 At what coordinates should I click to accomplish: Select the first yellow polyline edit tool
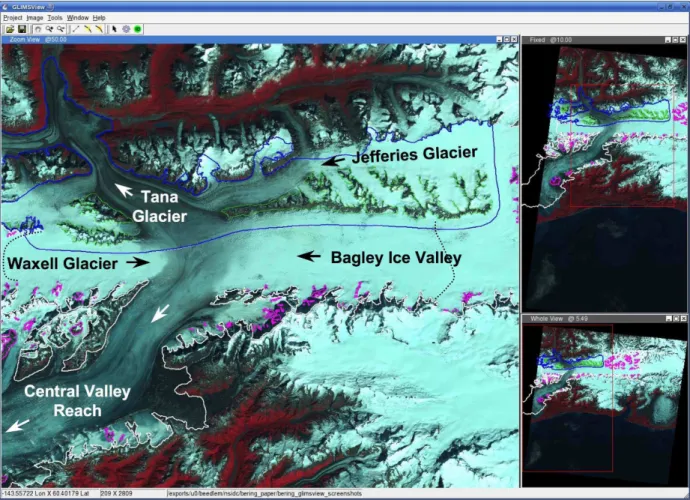coord(88,29)
